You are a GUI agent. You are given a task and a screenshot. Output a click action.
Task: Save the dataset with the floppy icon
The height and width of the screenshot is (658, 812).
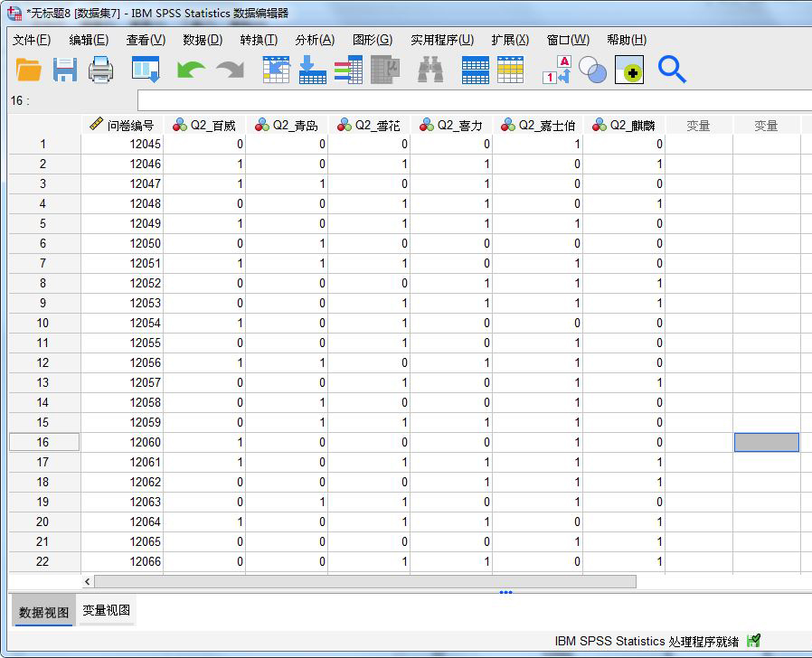[65, 70]
